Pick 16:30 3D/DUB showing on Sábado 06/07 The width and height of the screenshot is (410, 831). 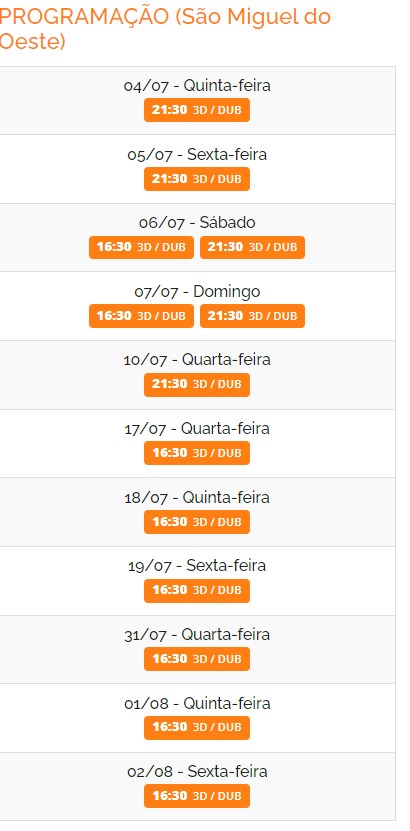coord(141,247)
